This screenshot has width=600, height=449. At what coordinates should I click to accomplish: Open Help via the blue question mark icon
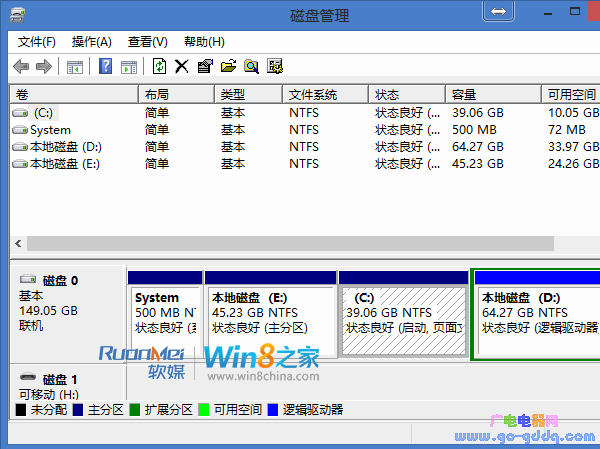click(105, 66)
